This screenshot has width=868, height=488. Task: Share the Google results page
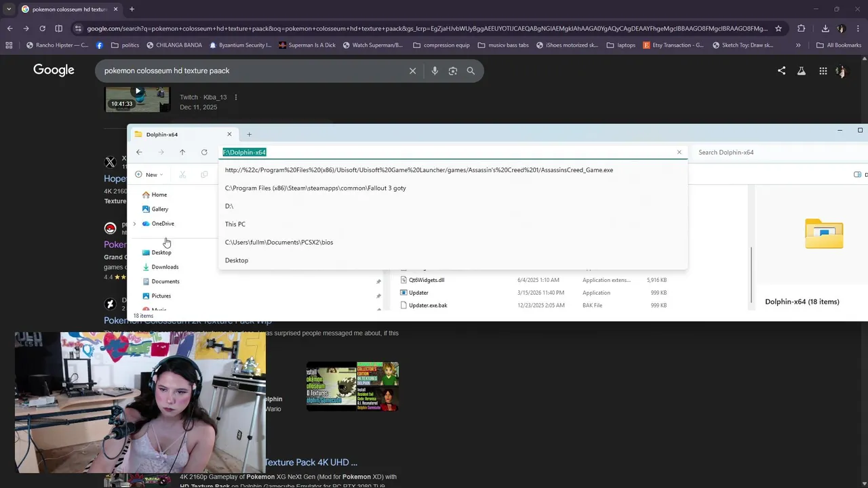coord(781,70)
